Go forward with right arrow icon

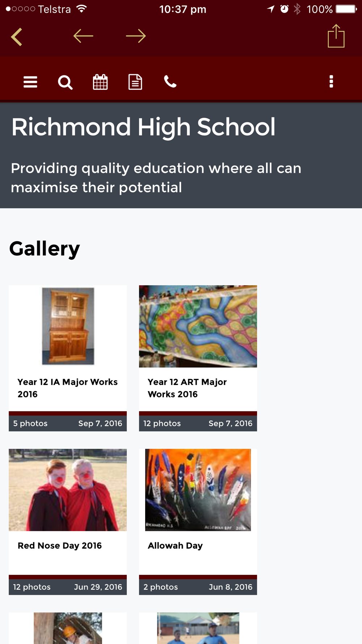click(x=136, y=36)
